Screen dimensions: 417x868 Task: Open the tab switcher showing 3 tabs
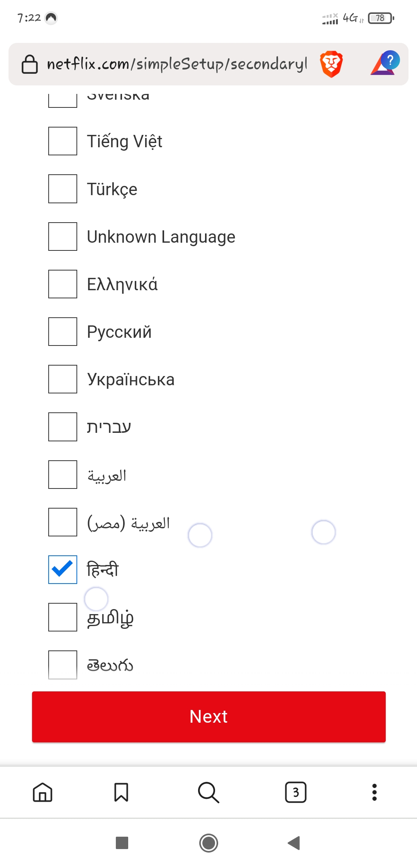click(296, 792)
